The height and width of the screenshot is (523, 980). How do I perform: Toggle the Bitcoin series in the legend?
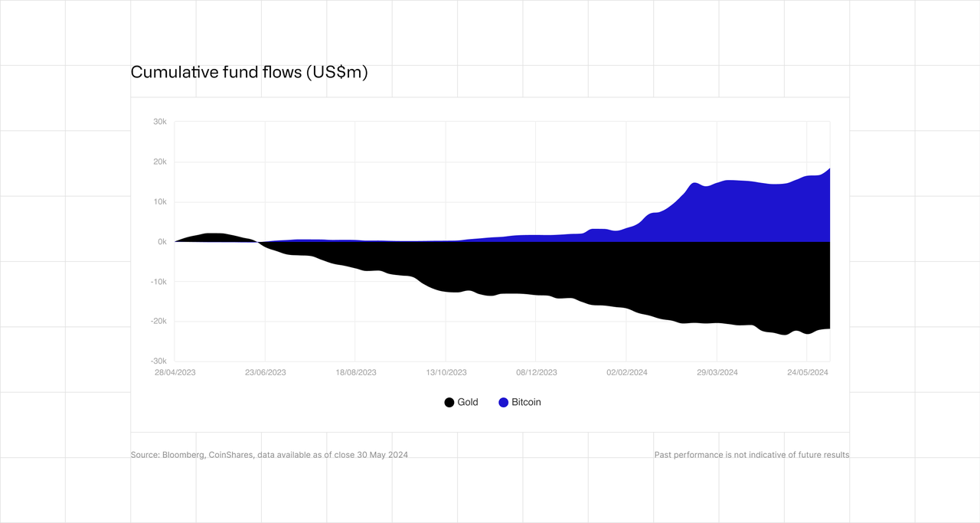coord(520,402)
